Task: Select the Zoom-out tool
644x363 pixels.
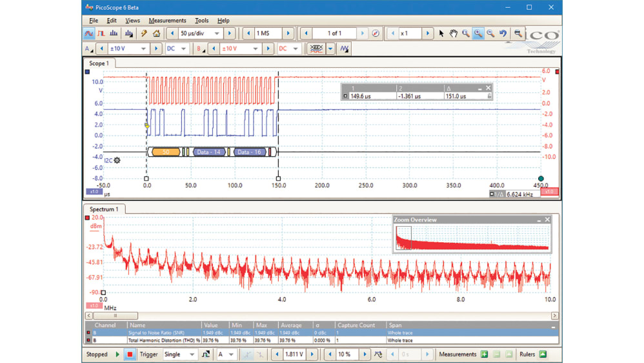Action: [490, 34]
